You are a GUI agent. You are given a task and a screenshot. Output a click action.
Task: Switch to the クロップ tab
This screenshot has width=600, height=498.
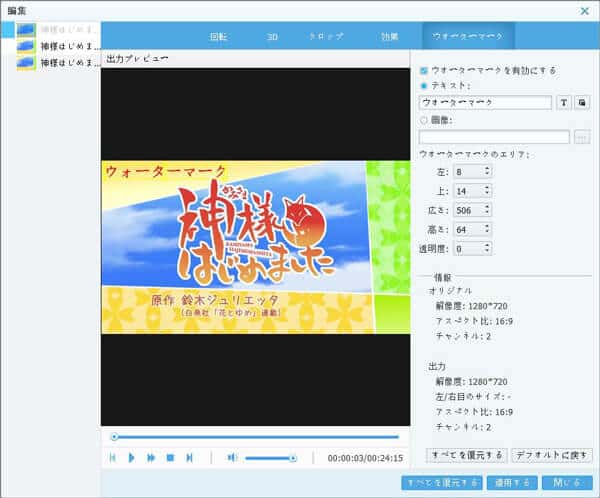(326, 36)
